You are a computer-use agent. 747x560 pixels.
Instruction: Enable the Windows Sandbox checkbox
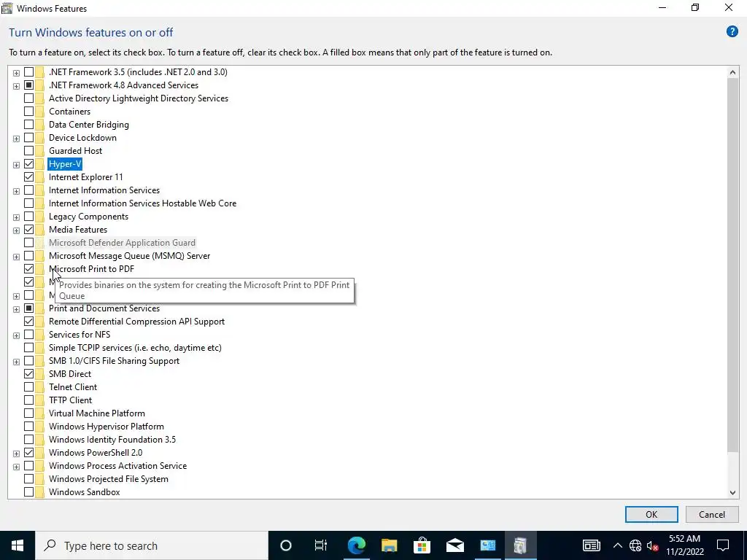[x=28, y=492]
